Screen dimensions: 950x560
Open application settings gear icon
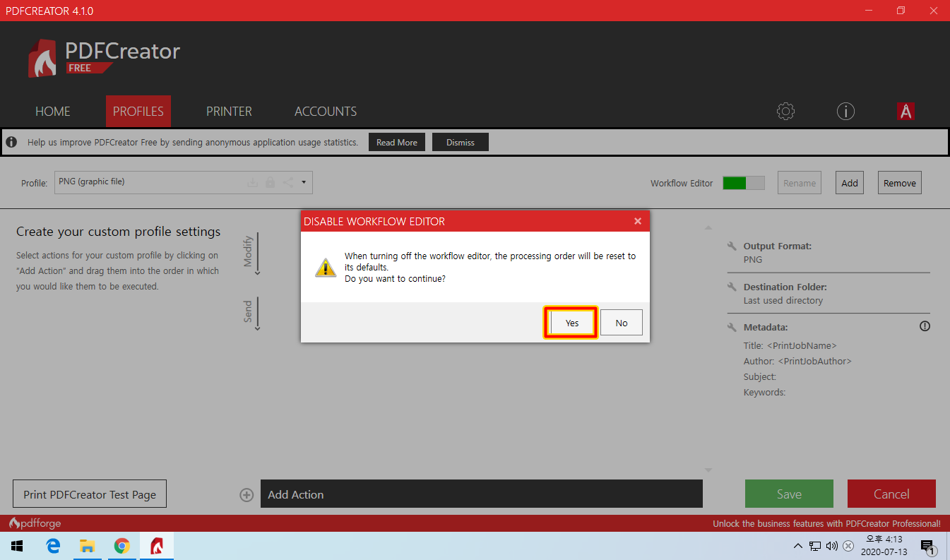(x=785, y=112)
